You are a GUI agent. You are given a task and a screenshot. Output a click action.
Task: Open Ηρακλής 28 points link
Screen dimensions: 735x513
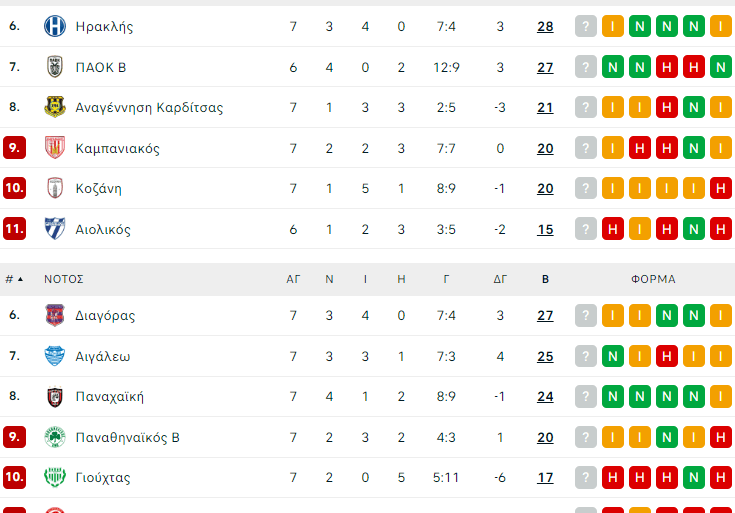coord(545,27)
